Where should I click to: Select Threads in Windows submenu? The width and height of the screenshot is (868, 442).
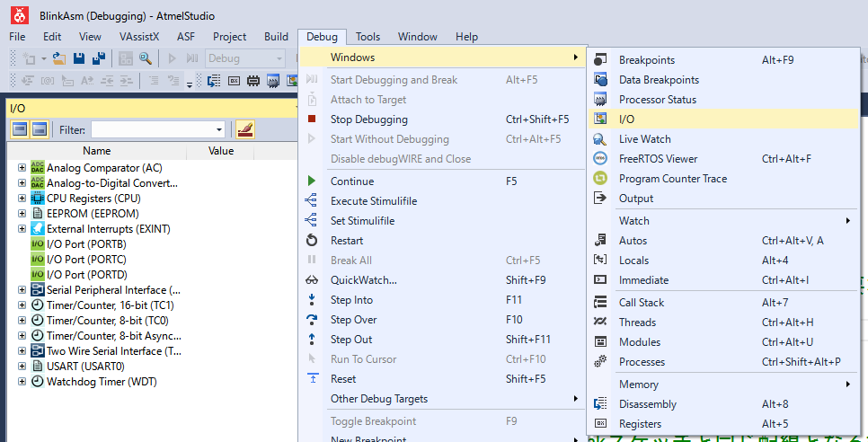pyautogui.click(x=724, y=322)
